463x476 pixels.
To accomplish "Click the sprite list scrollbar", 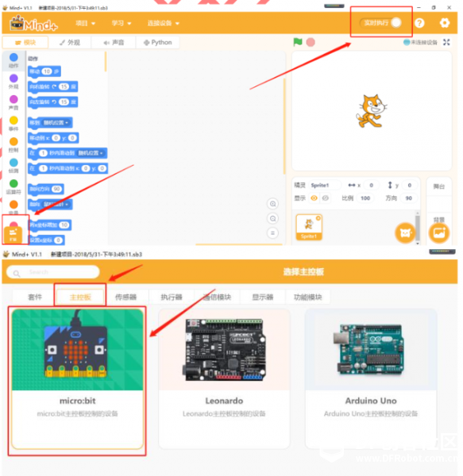I will click(418, 228).
